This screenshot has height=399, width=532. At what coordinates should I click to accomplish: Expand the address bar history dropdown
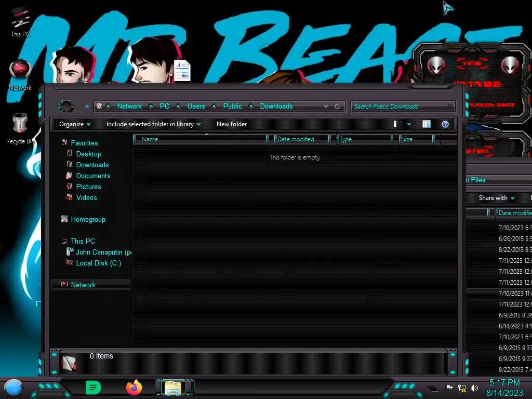click(326, 106)
